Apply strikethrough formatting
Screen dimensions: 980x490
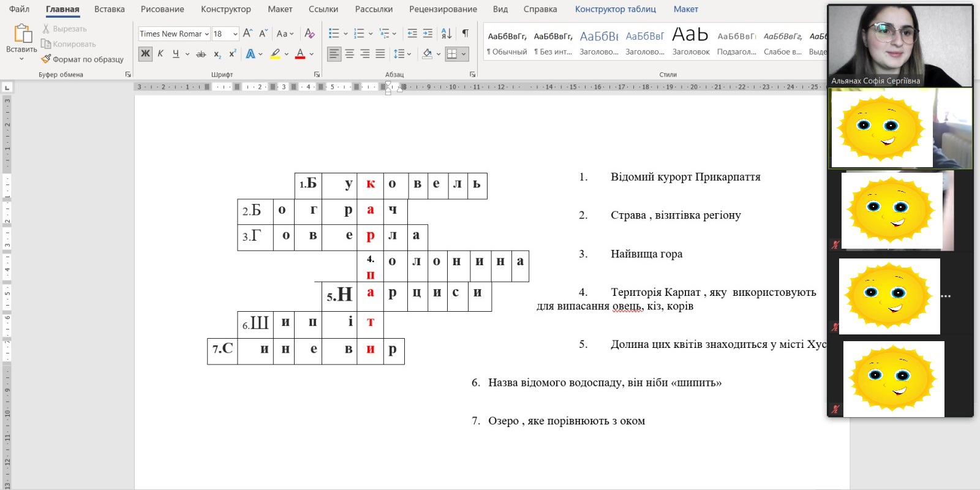click(201, 54)
